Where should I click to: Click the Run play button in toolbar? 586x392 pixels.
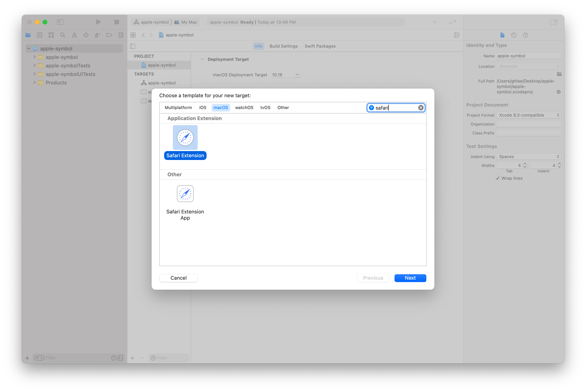tap(98, 22)
